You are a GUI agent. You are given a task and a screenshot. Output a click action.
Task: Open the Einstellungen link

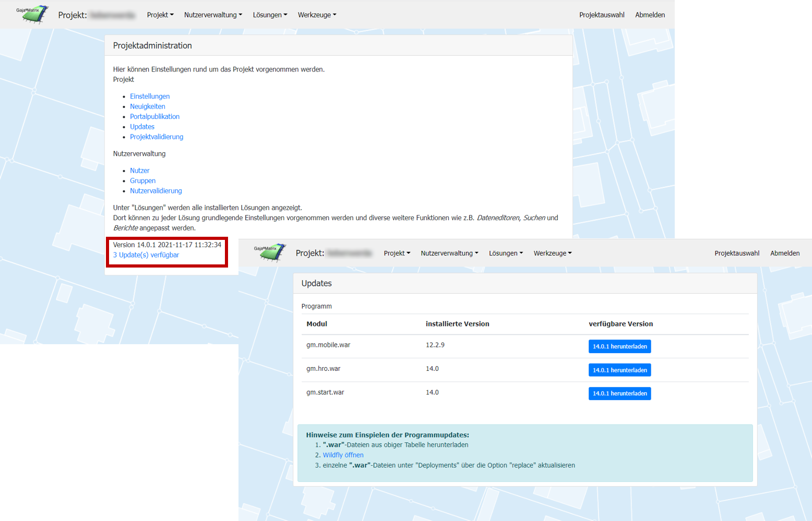pos(150,96)
